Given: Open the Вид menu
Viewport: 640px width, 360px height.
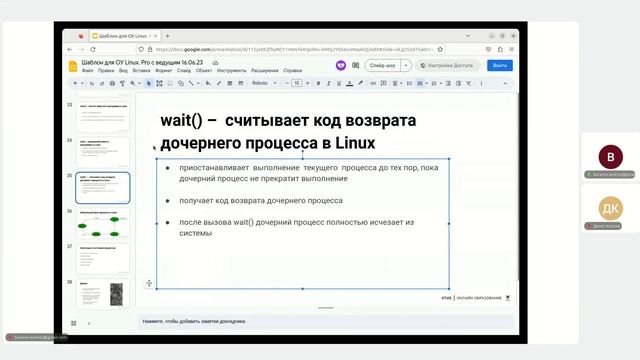Looking at the screenshot, I should tap(123, 71).
